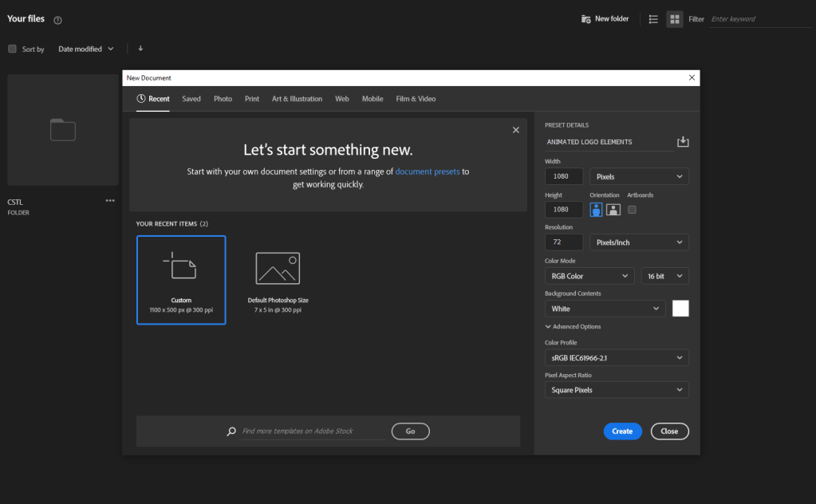Dismiss the welcome banner with X

click(x=515, y=130)
